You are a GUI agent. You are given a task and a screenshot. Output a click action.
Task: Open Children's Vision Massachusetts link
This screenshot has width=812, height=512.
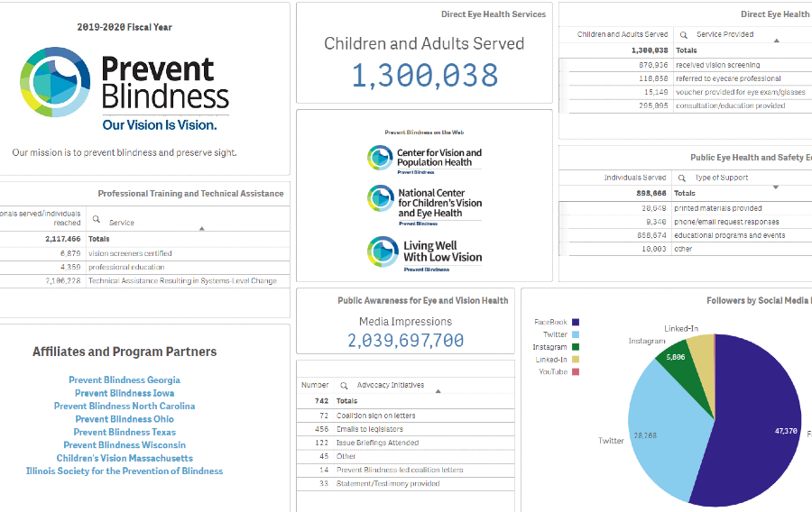click(125, 458)
